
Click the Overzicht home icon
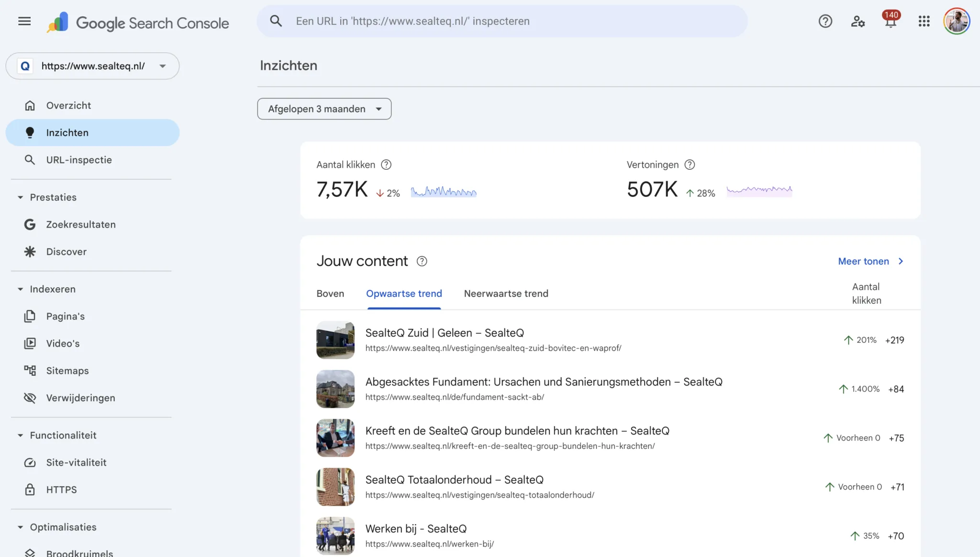[30, 105]
